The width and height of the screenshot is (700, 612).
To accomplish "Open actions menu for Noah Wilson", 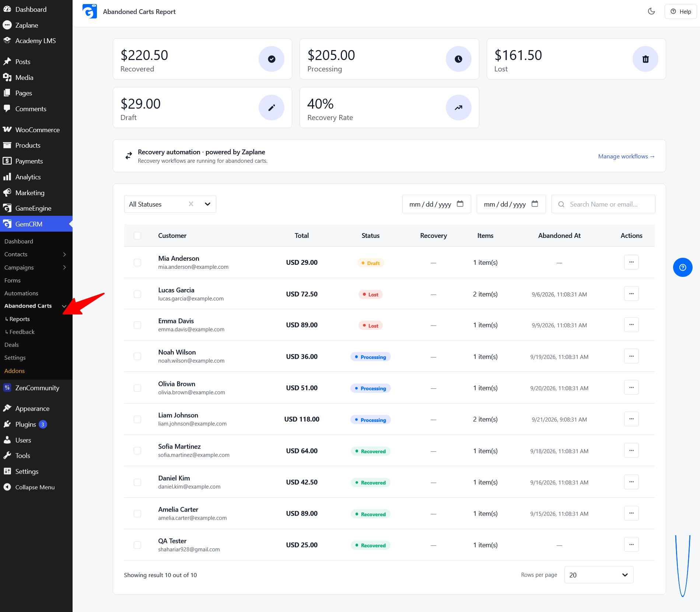I will coord(631,356).
